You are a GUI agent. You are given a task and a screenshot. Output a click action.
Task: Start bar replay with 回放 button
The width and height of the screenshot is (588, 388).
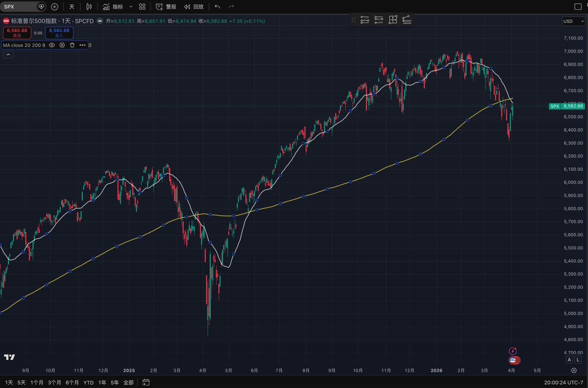coord(194,7)
